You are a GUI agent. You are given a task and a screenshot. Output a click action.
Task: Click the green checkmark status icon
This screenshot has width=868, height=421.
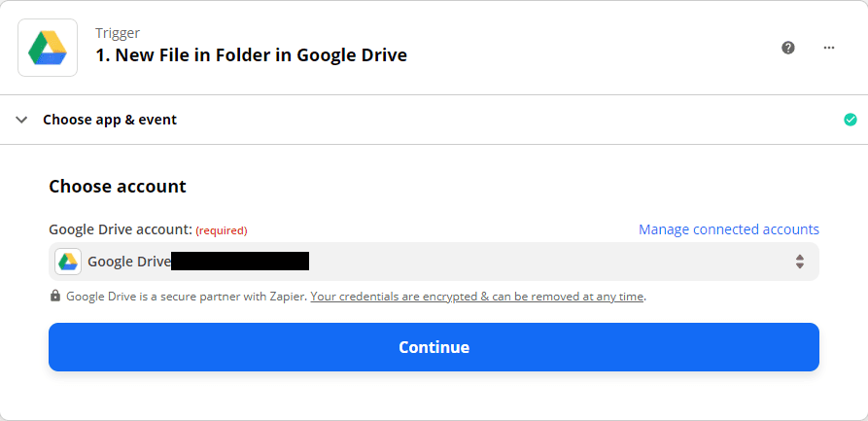coord(851,120)
